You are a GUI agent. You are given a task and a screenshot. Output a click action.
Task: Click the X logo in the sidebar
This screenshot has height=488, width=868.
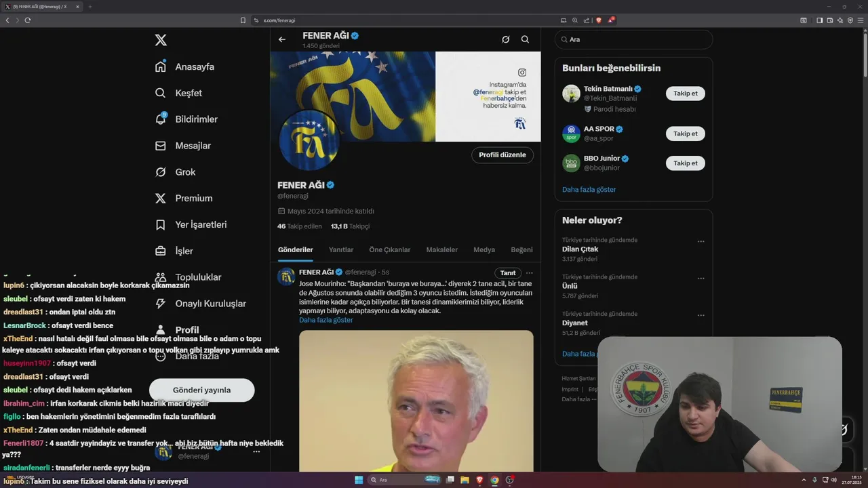[161, 40]
